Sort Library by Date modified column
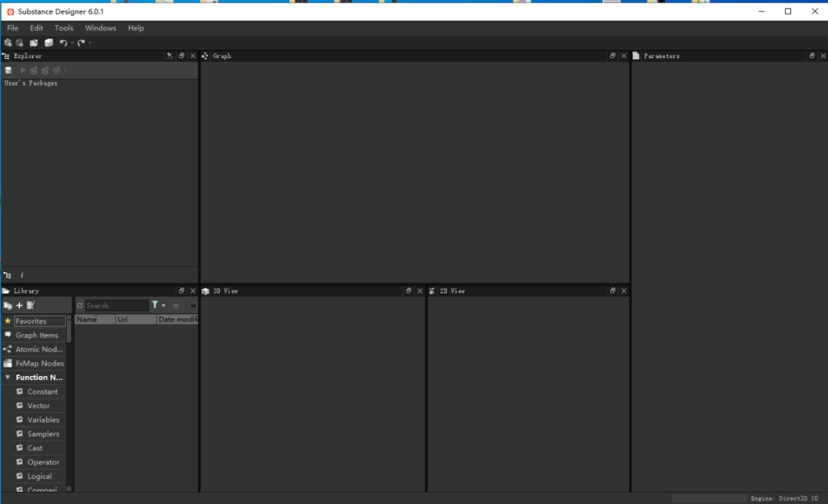The width and height of the screenshot is (828, 504). click(178, 319)
